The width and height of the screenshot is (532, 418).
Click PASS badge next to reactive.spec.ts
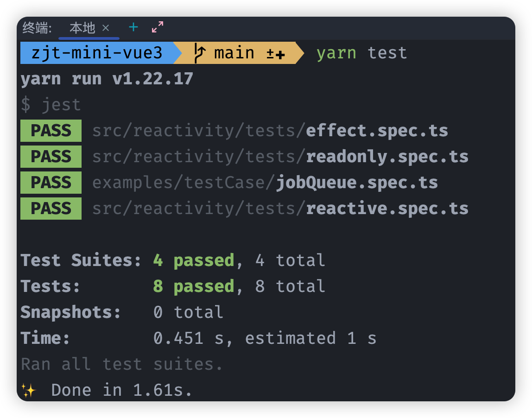tap(51, 209)
